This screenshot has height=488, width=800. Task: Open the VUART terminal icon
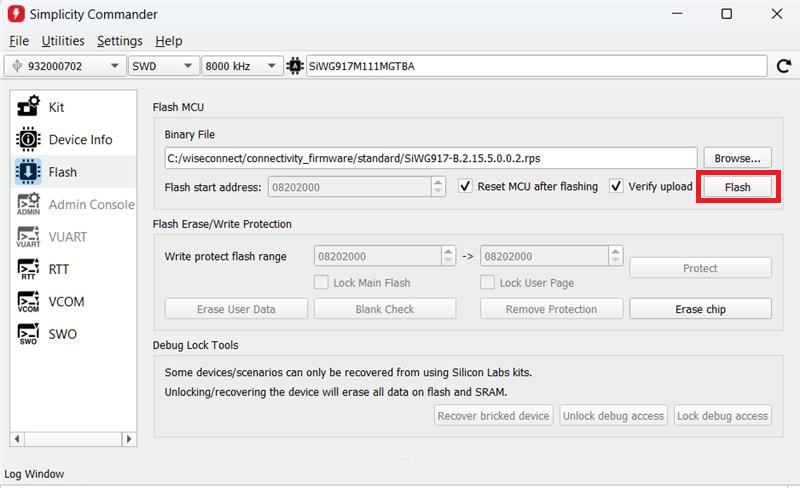tap(28, 237)
